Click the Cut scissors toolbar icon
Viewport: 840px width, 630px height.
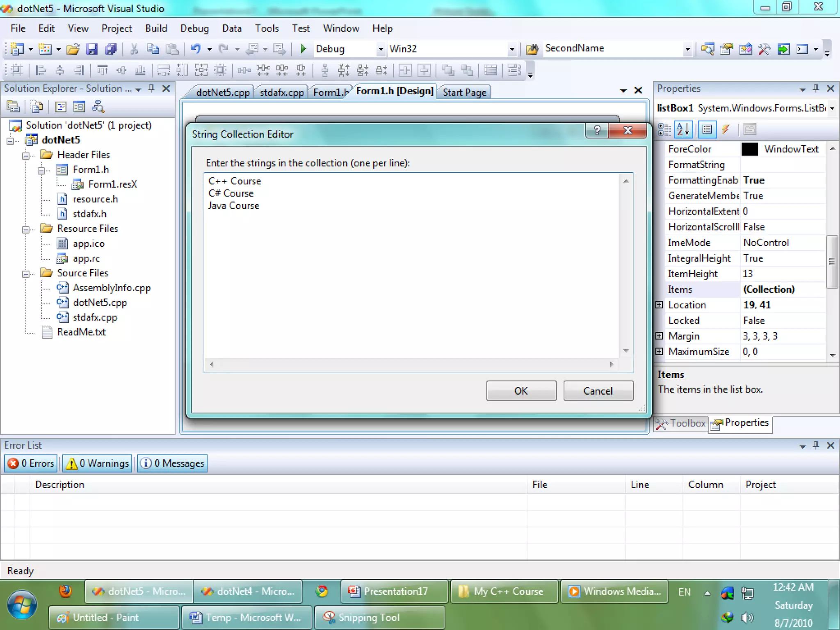click(x=134, y=49)
